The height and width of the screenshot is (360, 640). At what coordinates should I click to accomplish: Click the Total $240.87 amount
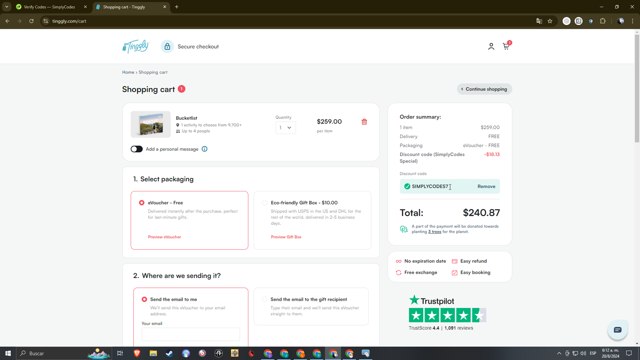coord(481,213)
